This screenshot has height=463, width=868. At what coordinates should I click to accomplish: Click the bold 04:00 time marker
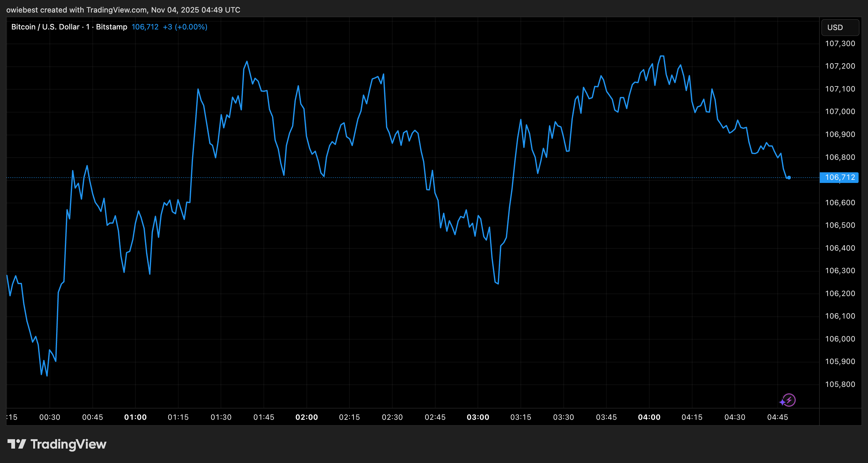pyautogui.click(x=650, y=417)
